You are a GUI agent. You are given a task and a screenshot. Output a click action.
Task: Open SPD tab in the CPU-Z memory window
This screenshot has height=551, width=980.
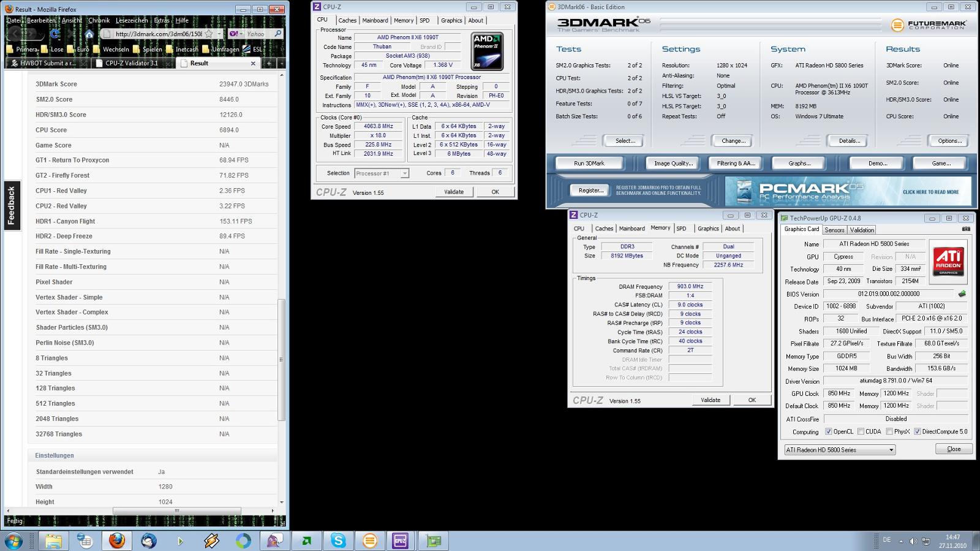(x=681, y=229)
